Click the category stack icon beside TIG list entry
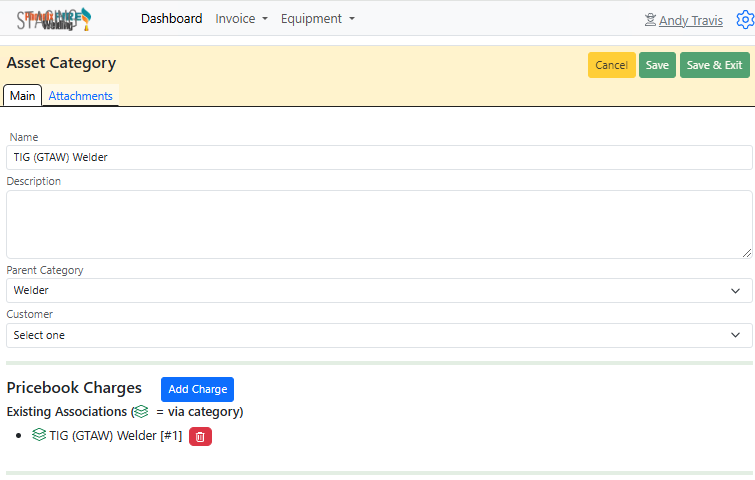Image resolution: width=755 pixels, height=480 pixels. [39, 435]
